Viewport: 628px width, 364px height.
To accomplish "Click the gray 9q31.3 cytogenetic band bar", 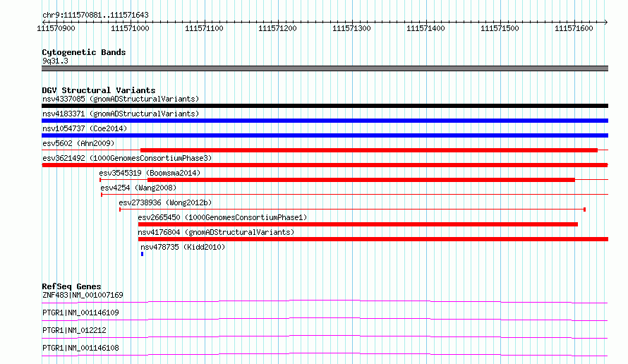I will pyautogui.click(x=325, y=68).
